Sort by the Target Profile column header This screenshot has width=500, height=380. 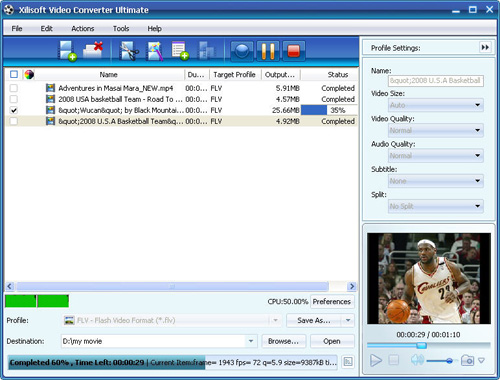coord(234,74)
